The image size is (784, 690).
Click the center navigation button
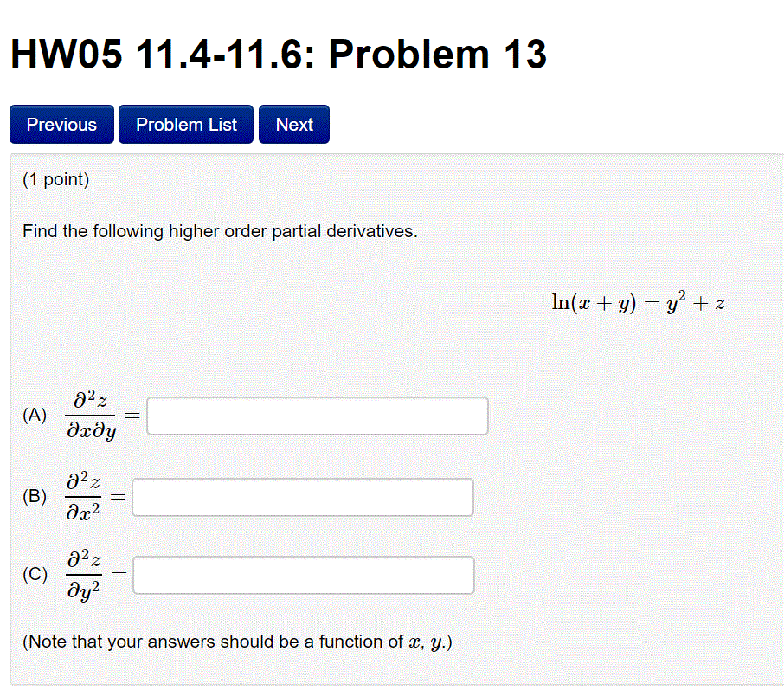point(185,124)
